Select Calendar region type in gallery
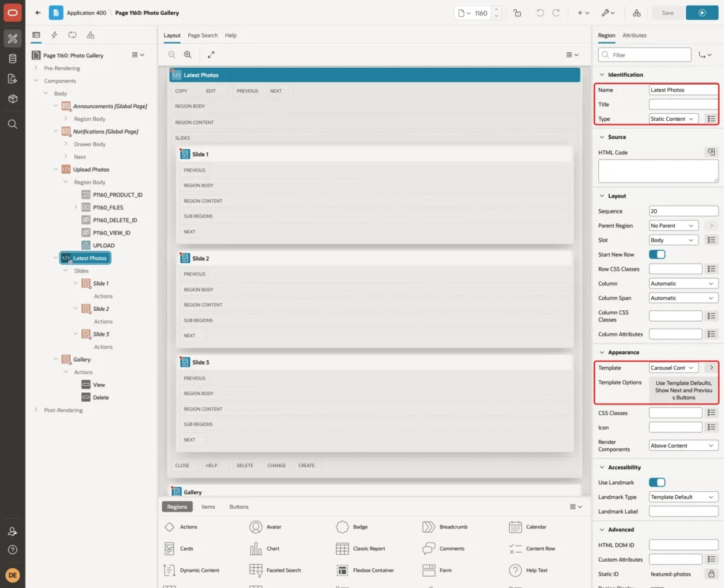 pos(527,527)
